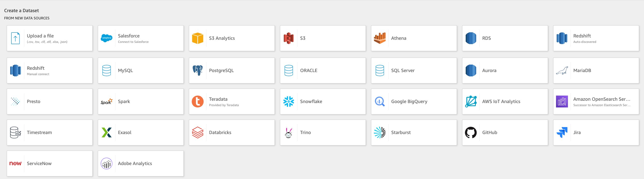Click the S3 Analytics yellow cube icon
Screen dimensions: 644x179
pyautogui.click(x=198, y=38)
